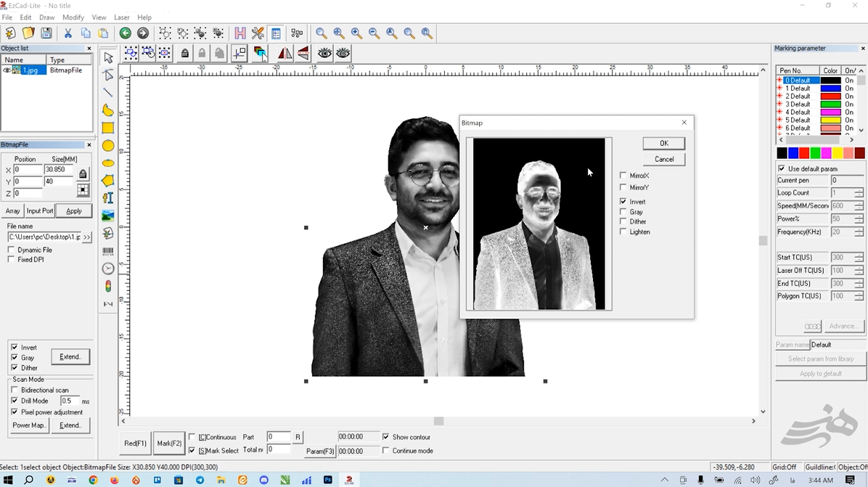This screenshot has width=868, height=487.
Task: Open the Modify menu
Action: click(73, 17)
